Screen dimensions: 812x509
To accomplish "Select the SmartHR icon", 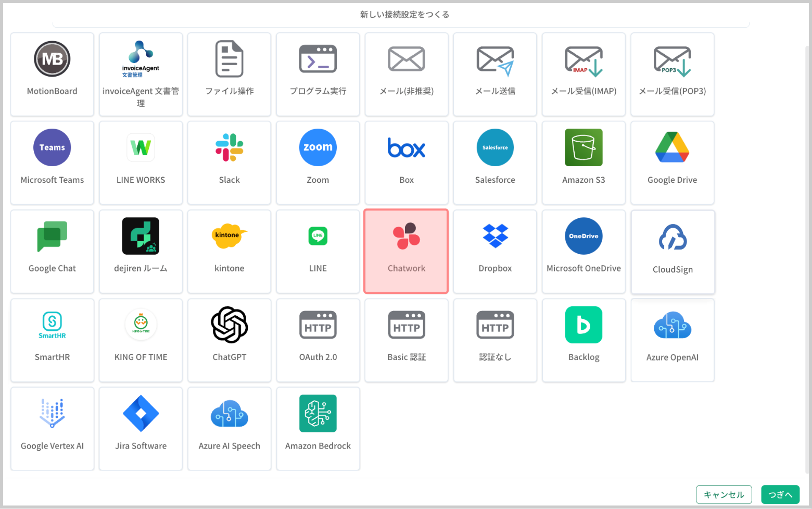I will point(52,325).
